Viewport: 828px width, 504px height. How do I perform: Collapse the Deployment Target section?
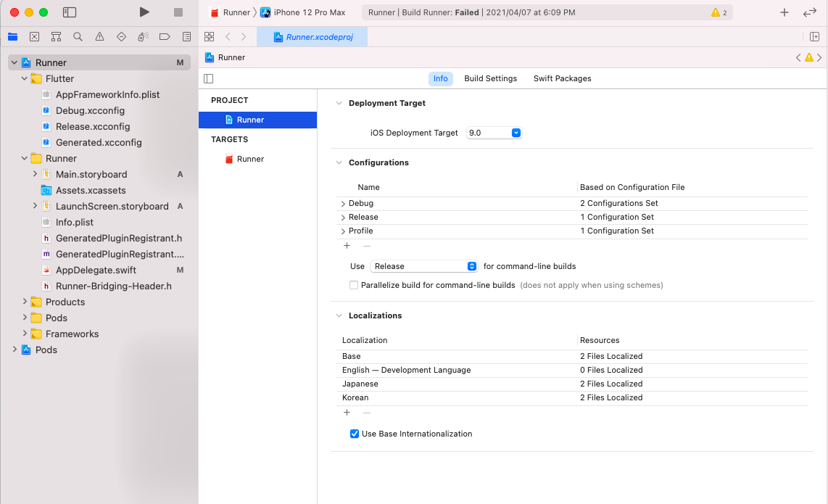[x=339, y=103]
